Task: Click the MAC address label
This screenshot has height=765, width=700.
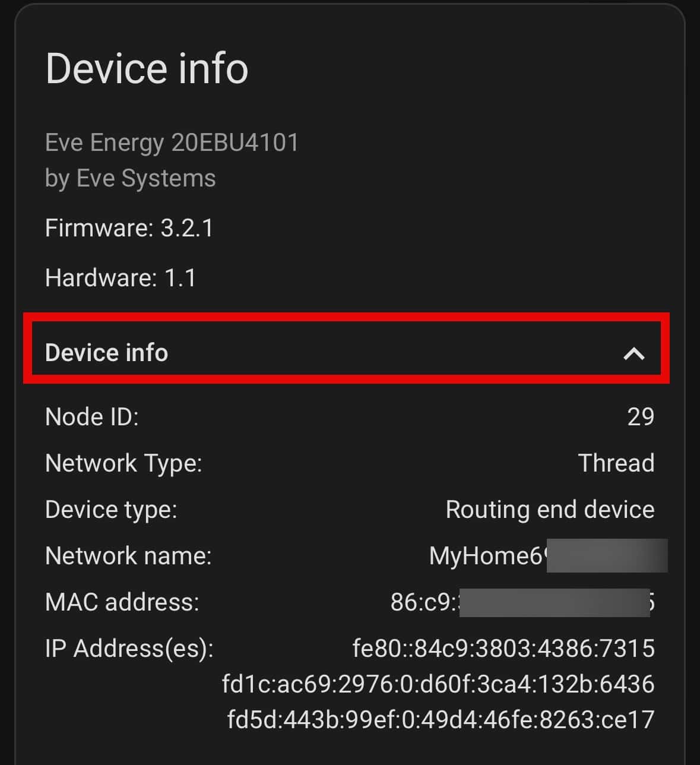Action: point(122,602)
